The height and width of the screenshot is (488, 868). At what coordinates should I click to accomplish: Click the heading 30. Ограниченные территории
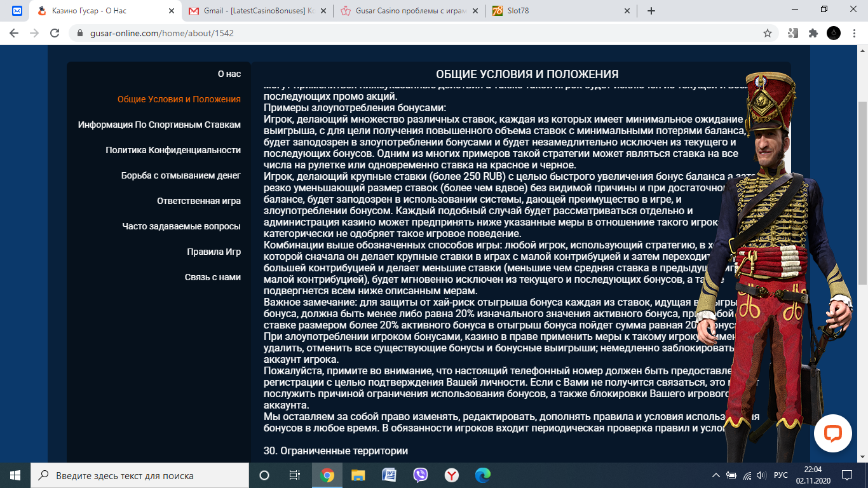(x=336, y=451)
